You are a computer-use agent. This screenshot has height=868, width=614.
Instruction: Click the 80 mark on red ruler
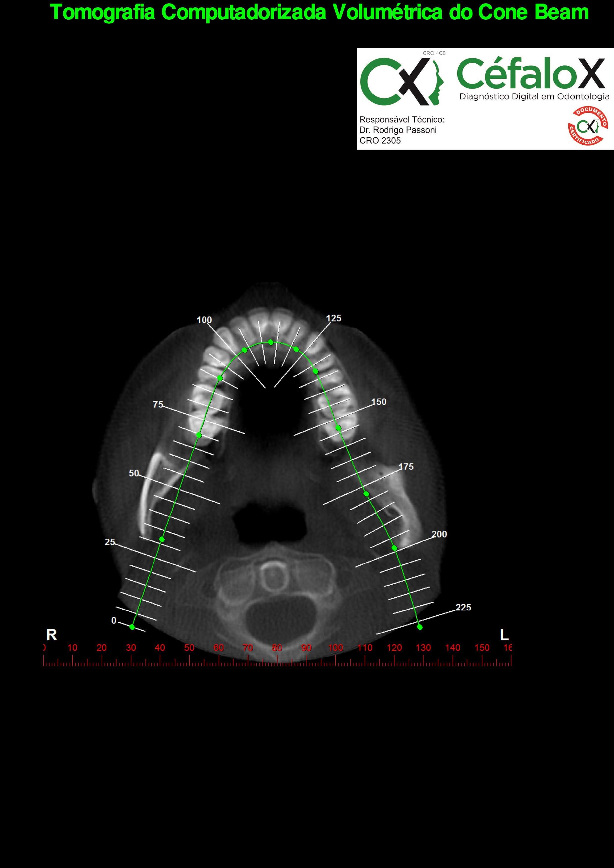click(x=277, y=648)
